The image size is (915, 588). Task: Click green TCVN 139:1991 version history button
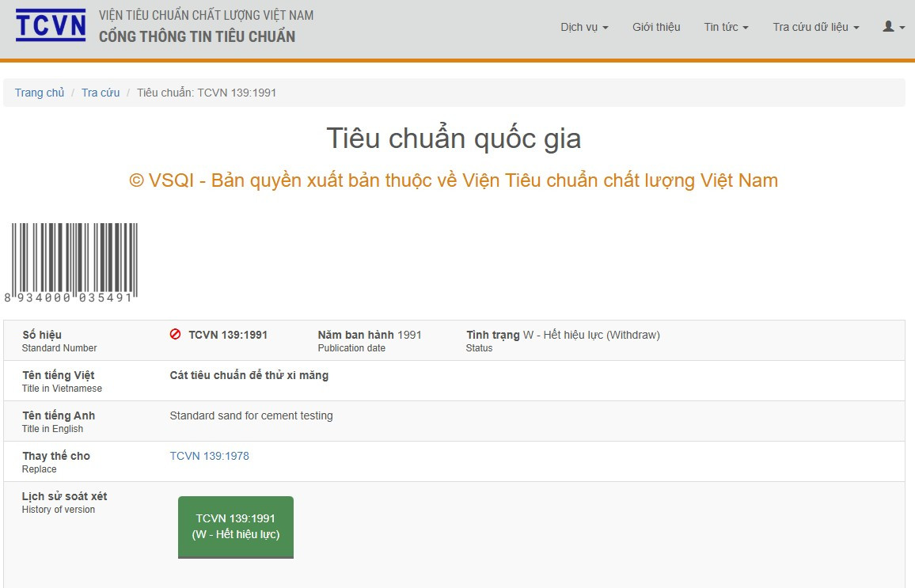point(236,527)
